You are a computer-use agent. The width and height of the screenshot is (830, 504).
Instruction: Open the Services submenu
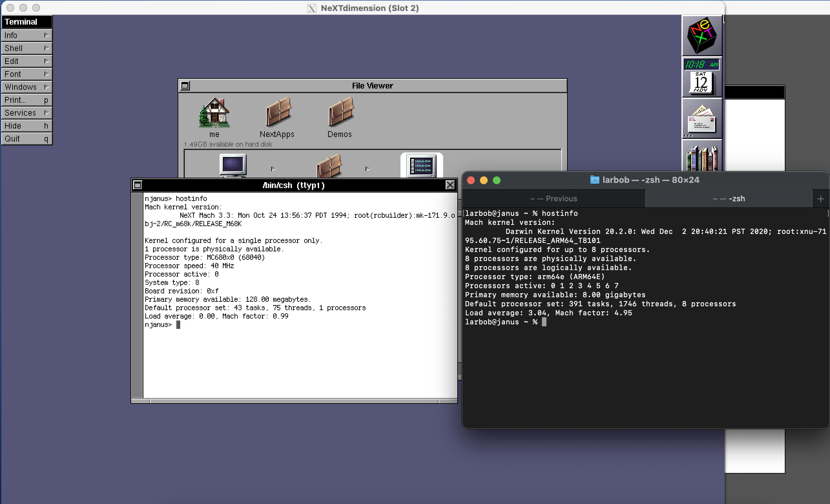pyautogui.click(x=26, y=113)
